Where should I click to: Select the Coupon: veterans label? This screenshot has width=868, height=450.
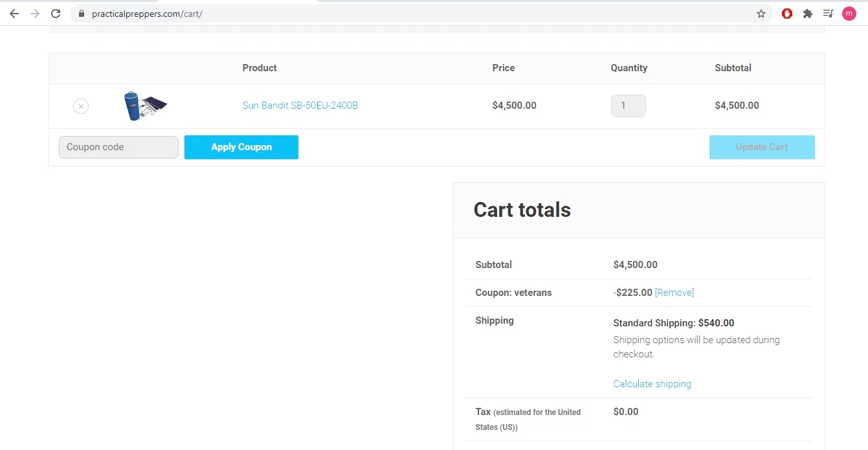pos(514,293)
